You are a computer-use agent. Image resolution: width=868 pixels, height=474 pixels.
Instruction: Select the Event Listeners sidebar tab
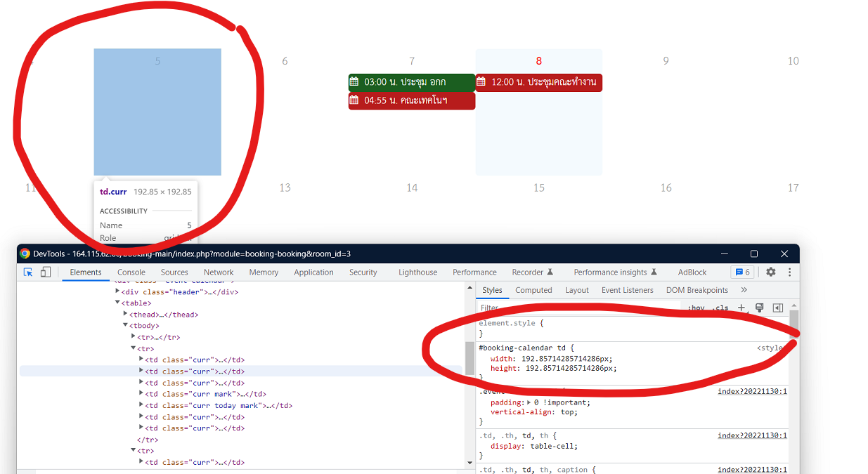628,290
